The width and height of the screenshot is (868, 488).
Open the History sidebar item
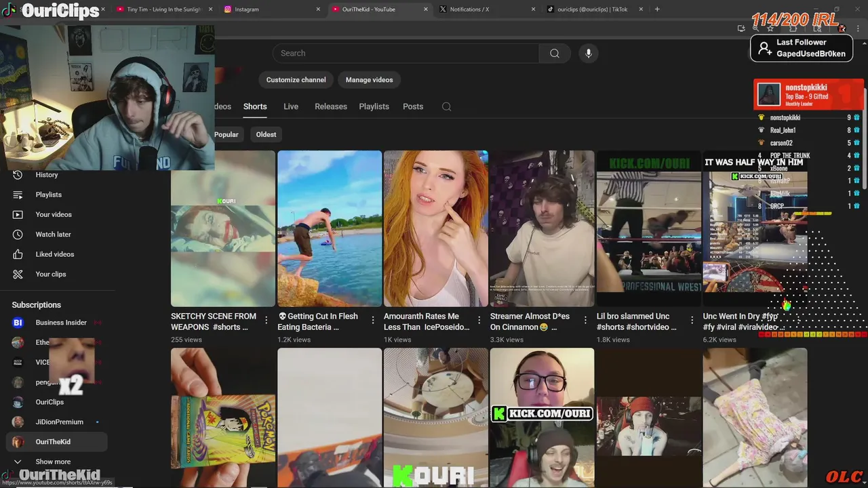coord(58,175)
